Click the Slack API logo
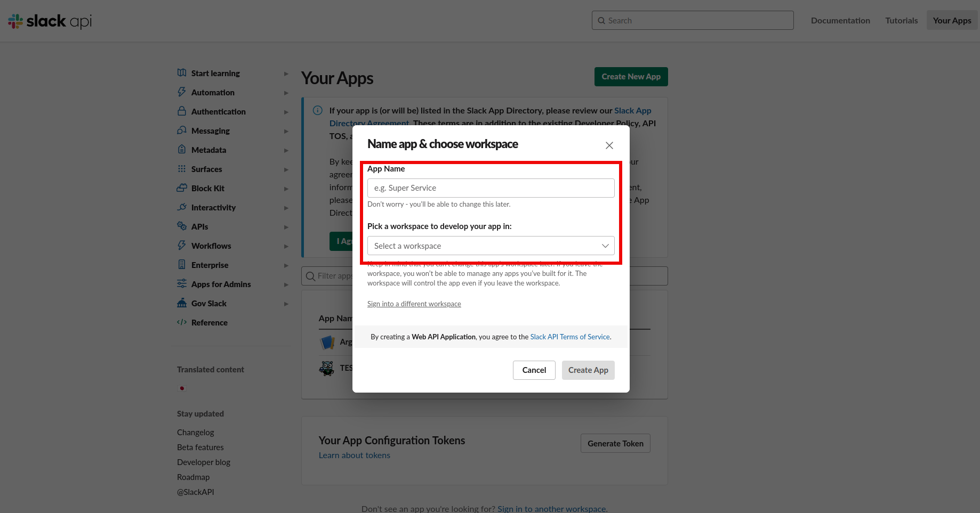The width and height of the screenshot is (980, 513). (x=50, y=21)
